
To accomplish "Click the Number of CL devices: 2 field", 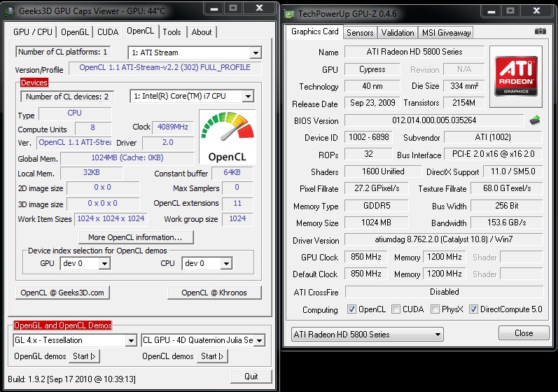I will (67, 97).
